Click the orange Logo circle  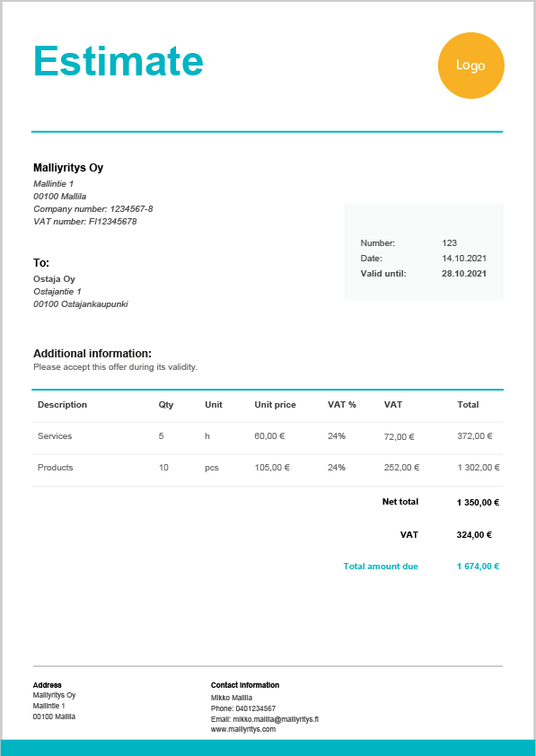(471, 66)
